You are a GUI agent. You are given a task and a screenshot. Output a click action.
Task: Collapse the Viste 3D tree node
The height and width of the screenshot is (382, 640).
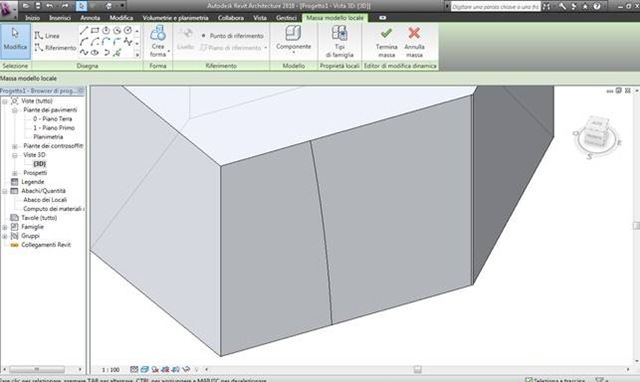(x=15, y=155)
